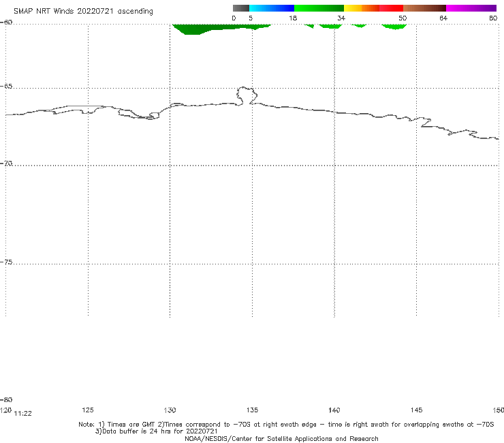Click the swath time label '11:22'

click(x=23, y=414)
